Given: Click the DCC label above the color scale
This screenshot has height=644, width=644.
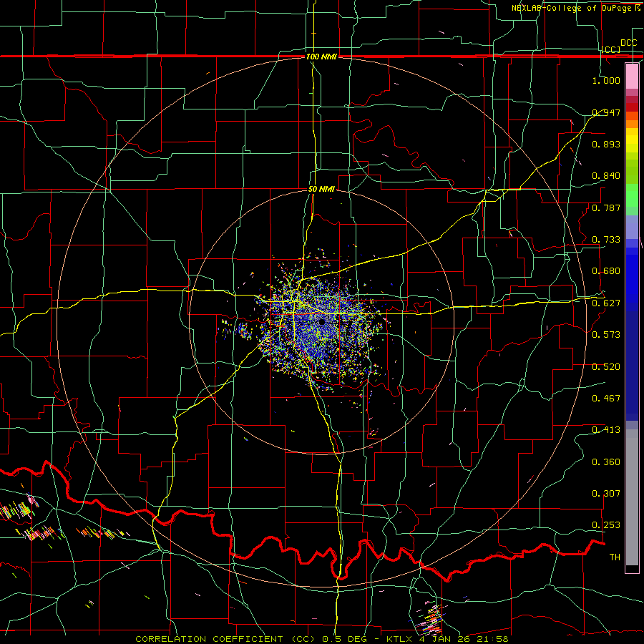Looking at the screenshot, I should click(x=628, y=43).
